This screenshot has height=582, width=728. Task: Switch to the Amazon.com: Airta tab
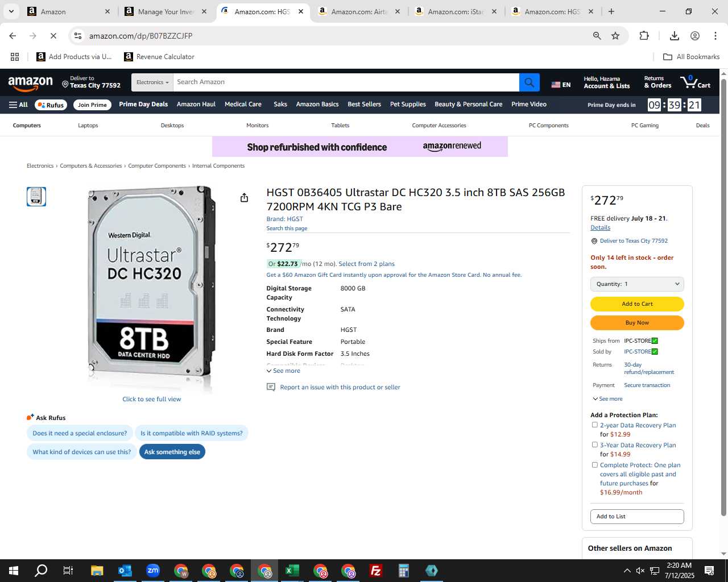click(359, 11)
